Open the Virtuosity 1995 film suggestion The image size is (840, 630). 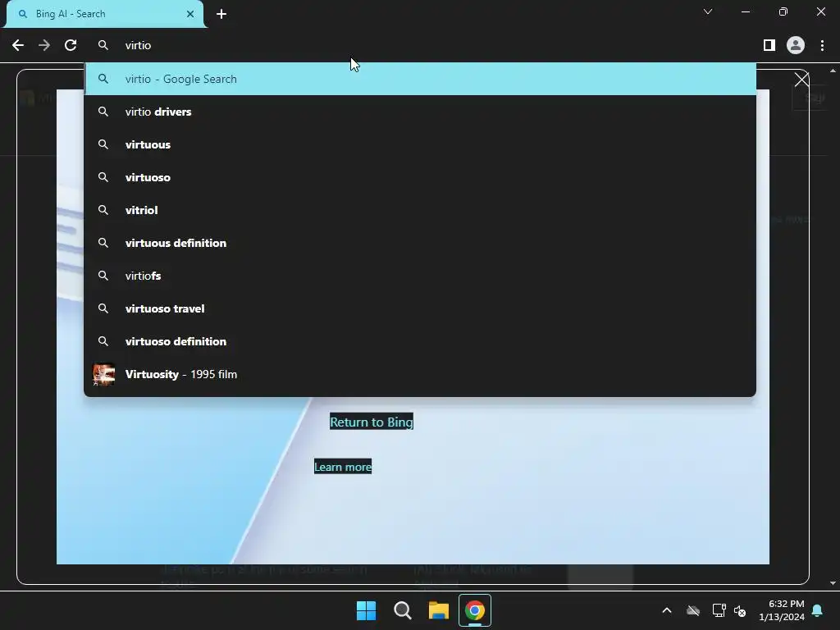(420, 374)
